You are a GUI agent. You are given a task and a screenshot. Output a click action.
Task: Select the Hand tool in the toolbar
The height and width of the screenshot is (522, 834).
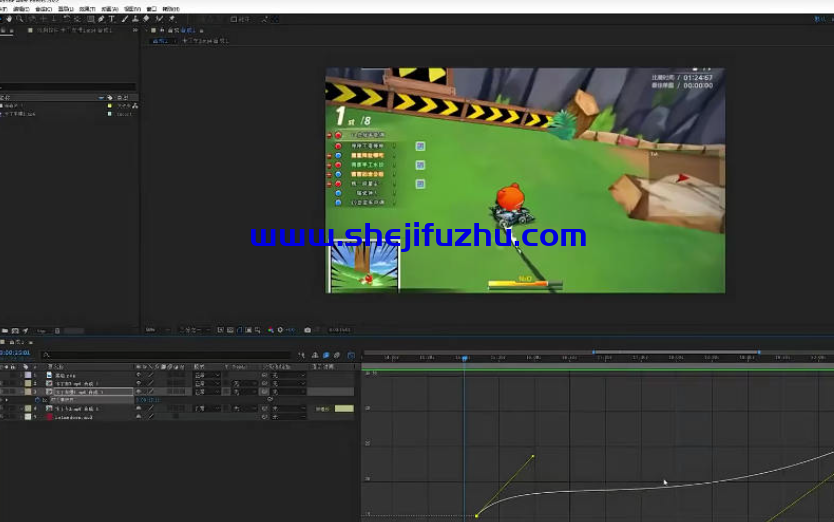point(9,19)
